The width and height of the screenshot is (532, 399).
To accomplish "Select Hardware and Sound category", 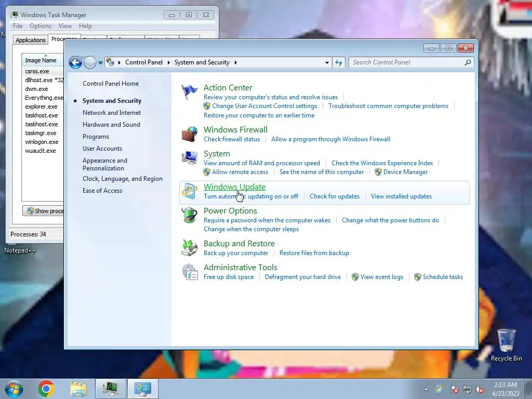I will 111,125.
